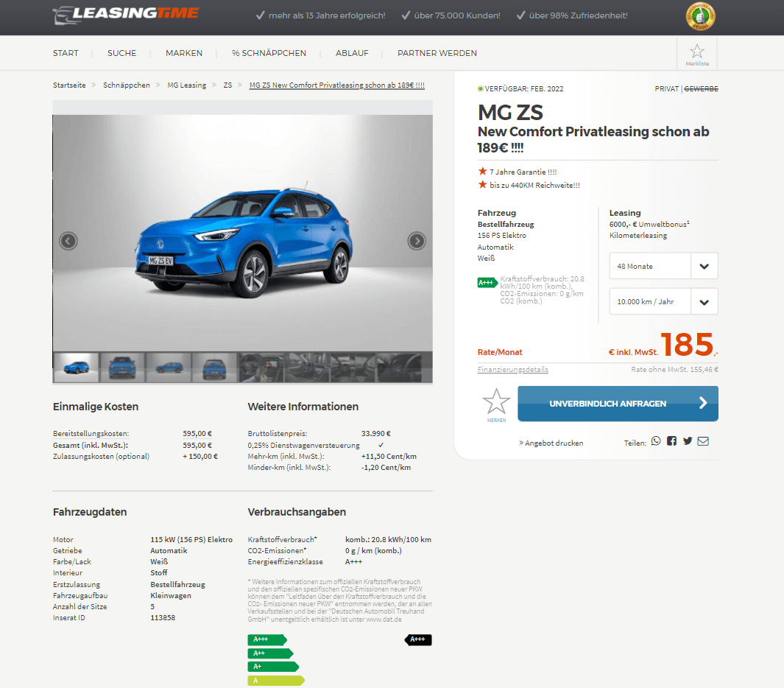Open the % SCHNÄPPCHEN menu item
Screen dimensions: 784x688
click(269, 53)
